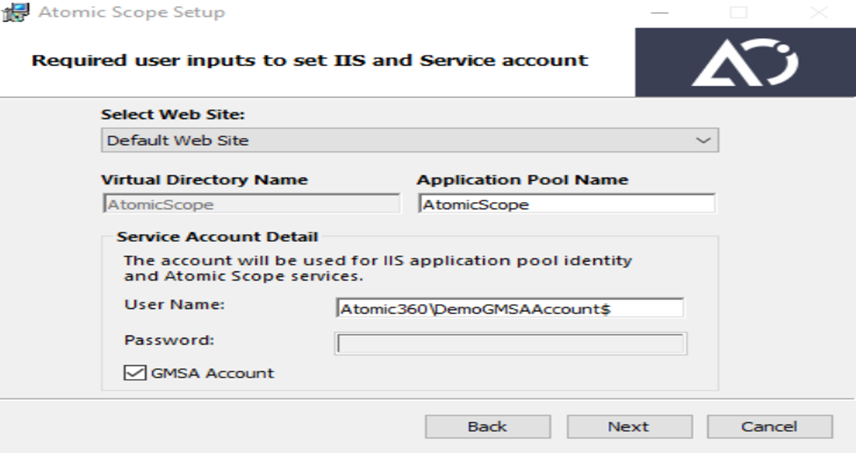Viewport: 856px width, 453px height.
Task: Uncheck the GMSA Account checkbox
Action: [134, 373]
